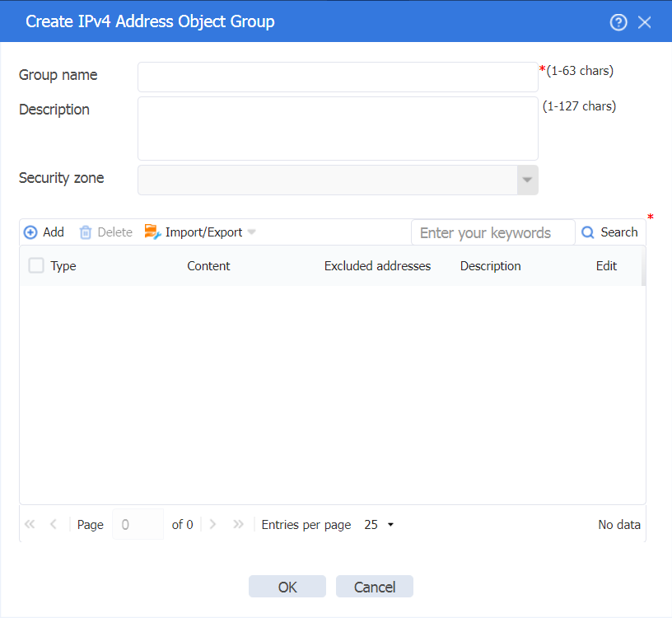Sort by the Excluded addresses column header
Image resolution: width=672 pixels, height=618 pixels.
click(x=377, y=266)
